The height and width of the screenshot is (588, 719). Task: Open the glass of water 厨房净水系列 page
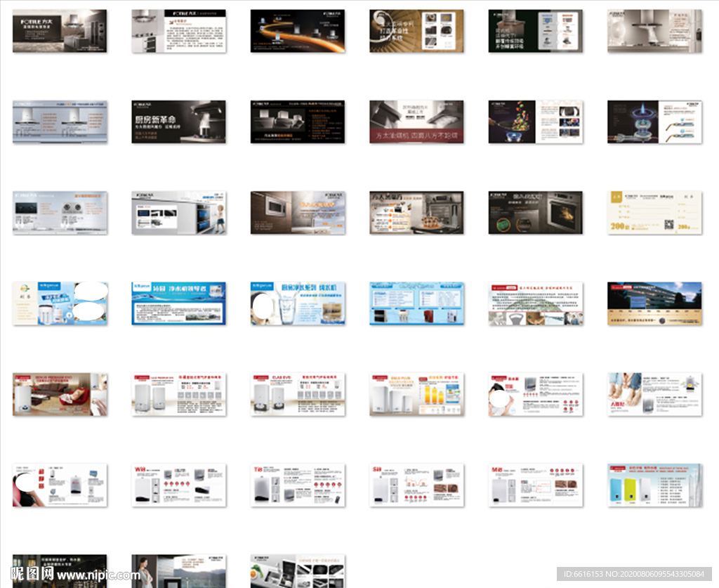(298, 303)
